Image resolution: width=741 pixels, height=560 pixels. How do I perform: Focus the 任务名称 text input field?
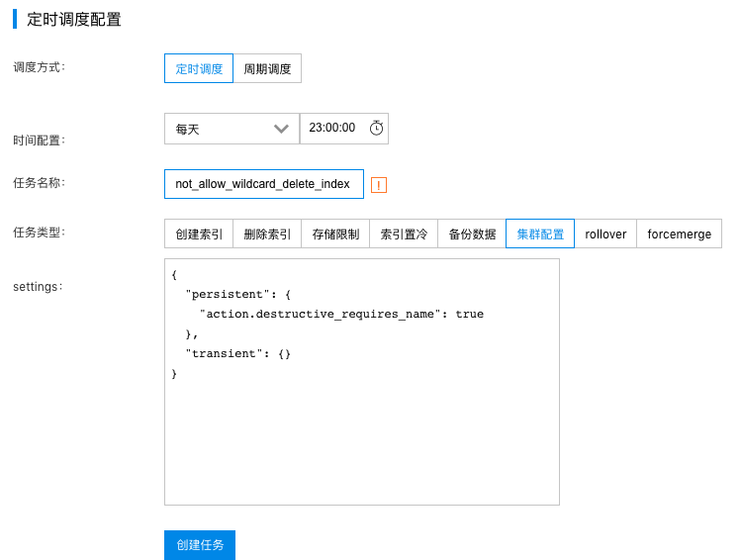(264, 184)
